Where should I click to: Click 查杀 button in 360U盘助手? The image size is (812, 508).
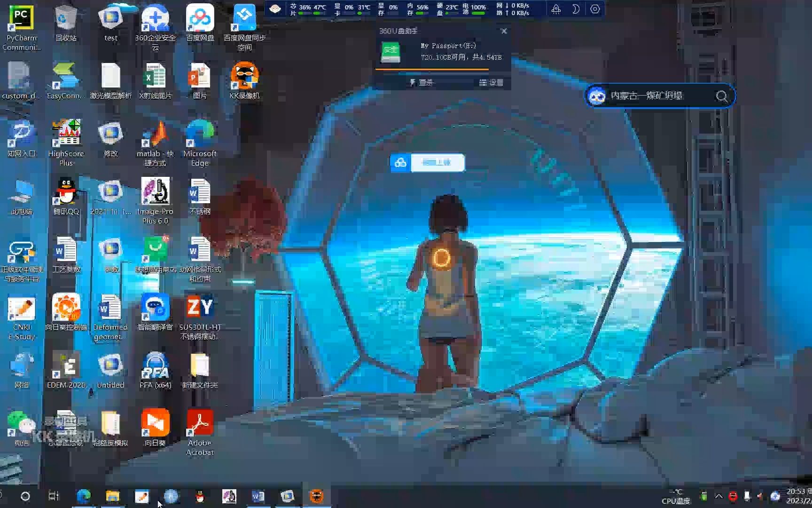point(422,83)
